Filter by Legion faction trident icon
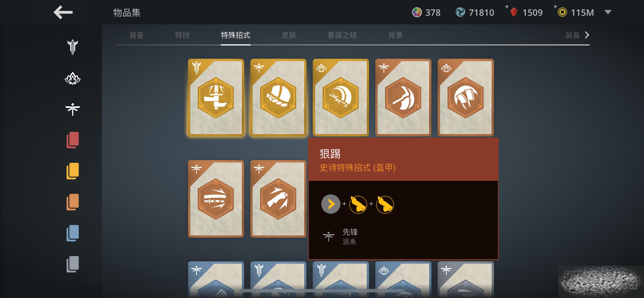 (73, 47)
